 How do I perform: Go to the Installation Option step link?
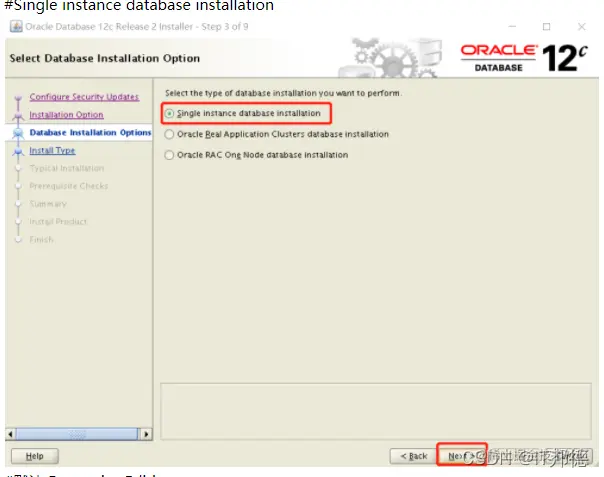pyautogui.click(x=66, y=115)
